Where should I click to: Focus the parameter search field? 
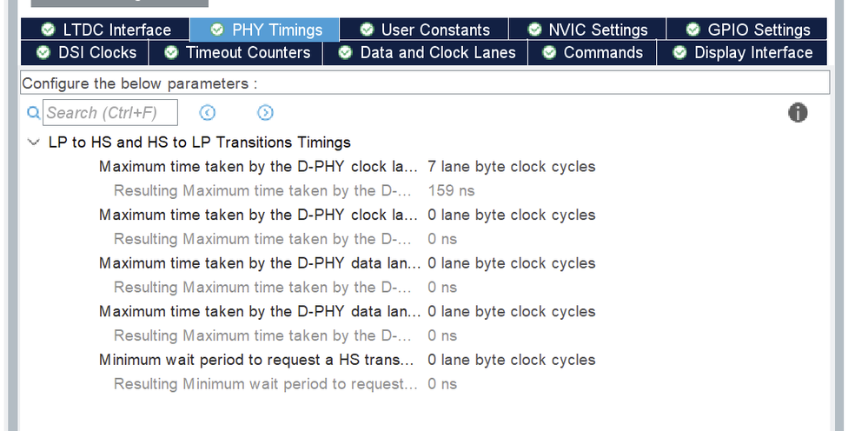click(110, 113)
